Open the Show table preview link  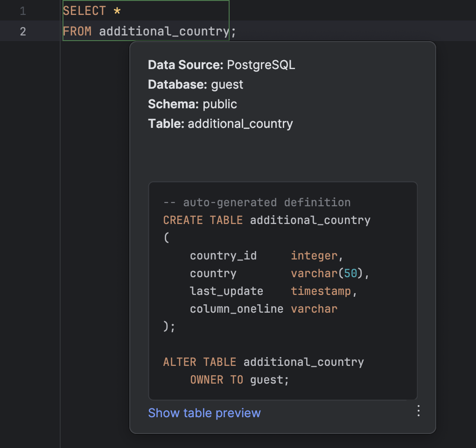point(204,413)
